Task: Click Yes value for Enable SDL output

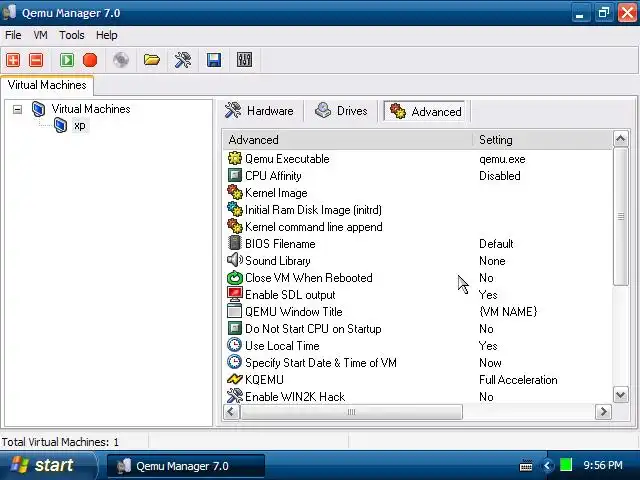Action: [x=488, y=295]
